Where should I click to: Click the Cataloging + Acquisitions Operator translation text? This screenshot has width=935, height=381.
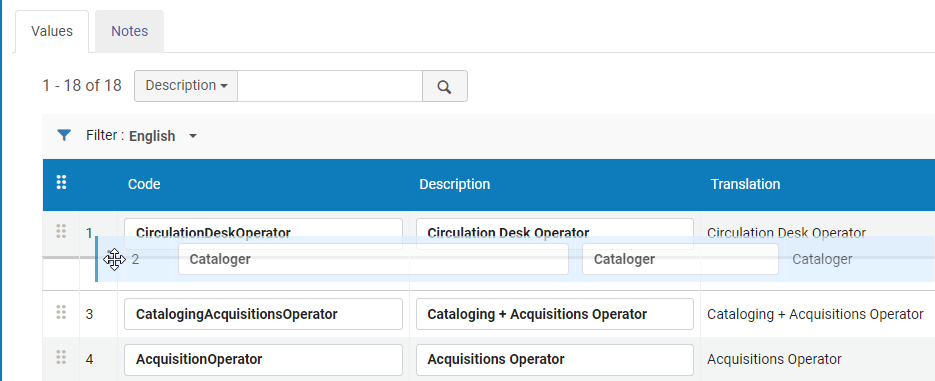tap(815, 314)
